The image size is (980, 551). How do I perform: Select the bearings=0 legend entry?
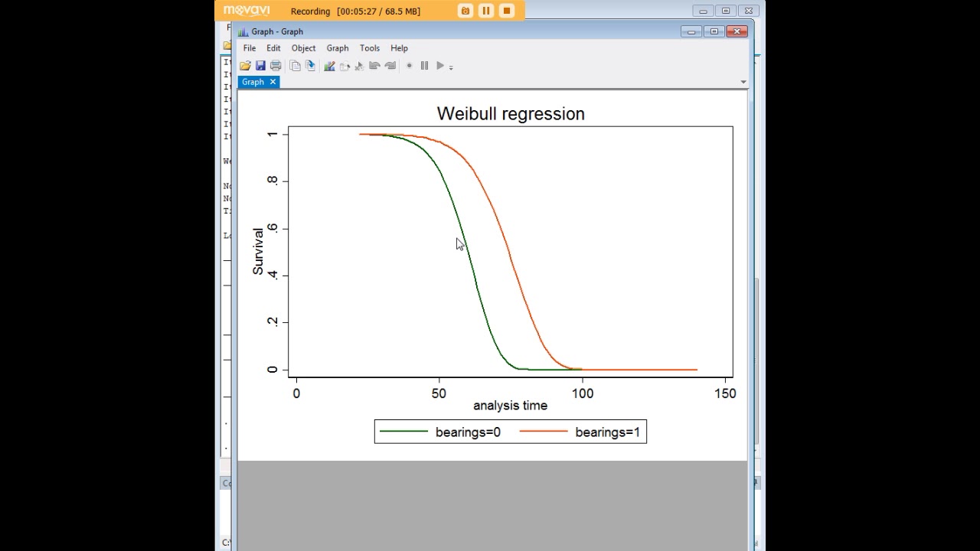(468, 432)
